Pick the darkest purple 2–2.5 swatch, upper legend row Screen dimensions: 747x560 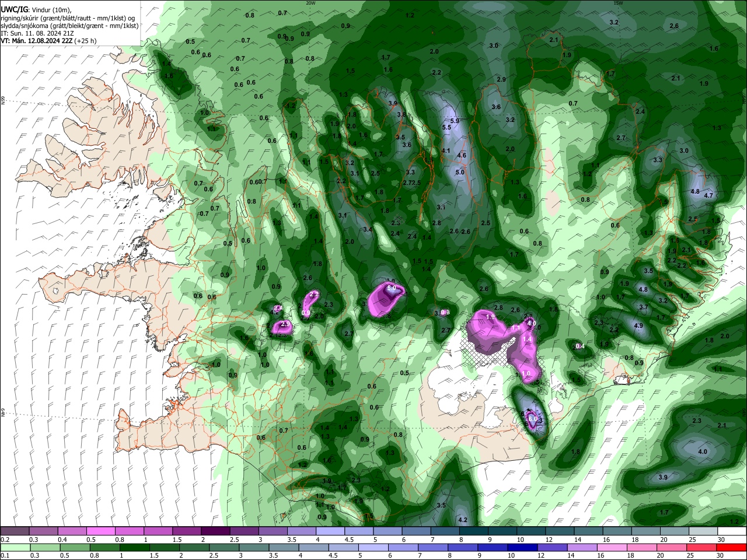pyautogui.click(x=215, y=531)
